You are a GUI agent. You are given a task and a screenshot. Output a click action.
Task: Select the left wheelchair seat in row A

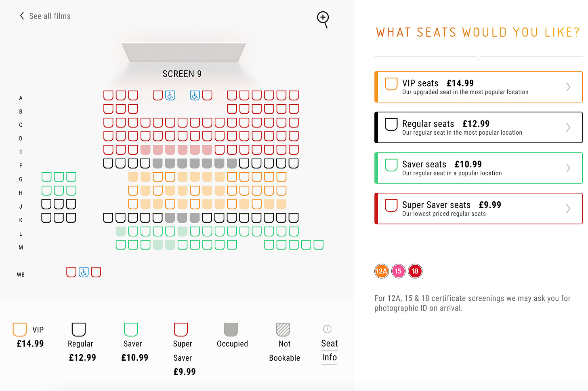pos(170,95)
